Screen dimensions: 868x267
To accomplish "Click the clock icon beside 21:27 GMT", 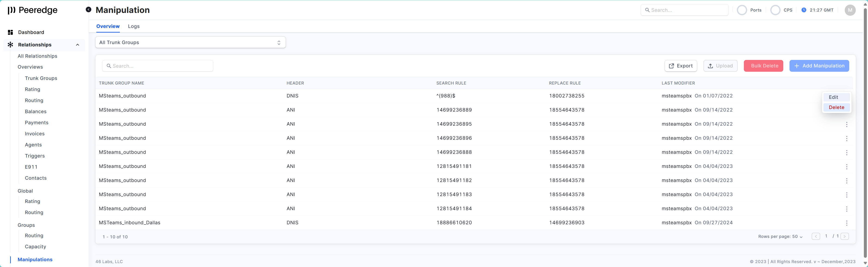I will (804, 10).
